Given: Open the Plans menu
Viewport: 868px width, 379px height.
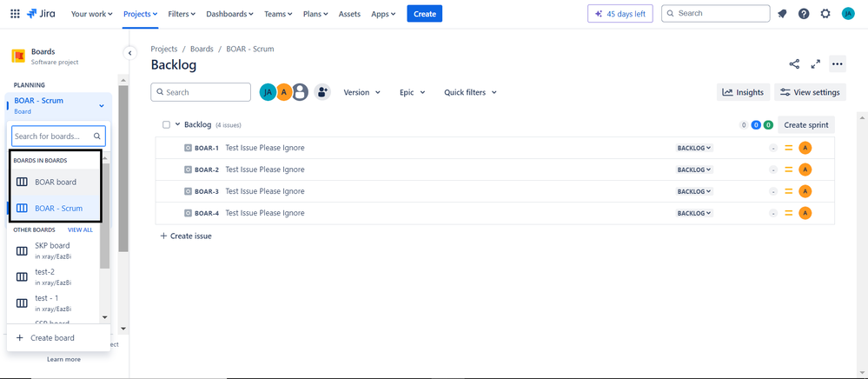Looking at the screenshot, I should (315, 14).
